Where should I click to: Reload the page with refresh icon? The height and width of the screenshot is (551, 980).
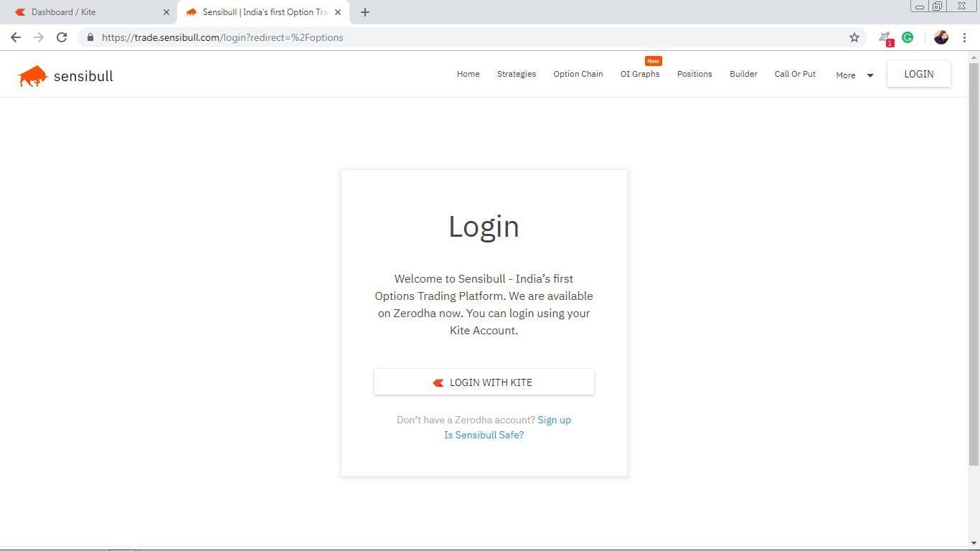(x=62, y=37)
